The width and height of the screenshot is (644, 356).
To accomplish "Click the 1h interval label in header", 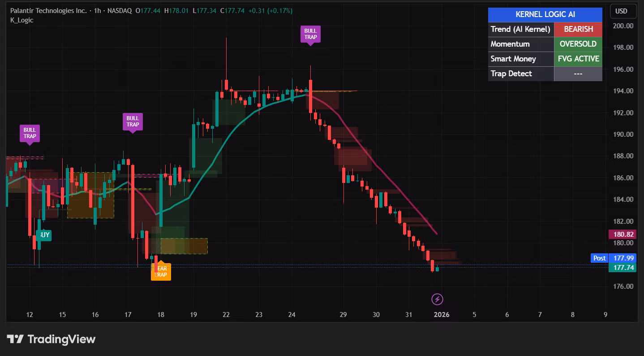I will tap(97, 10).
